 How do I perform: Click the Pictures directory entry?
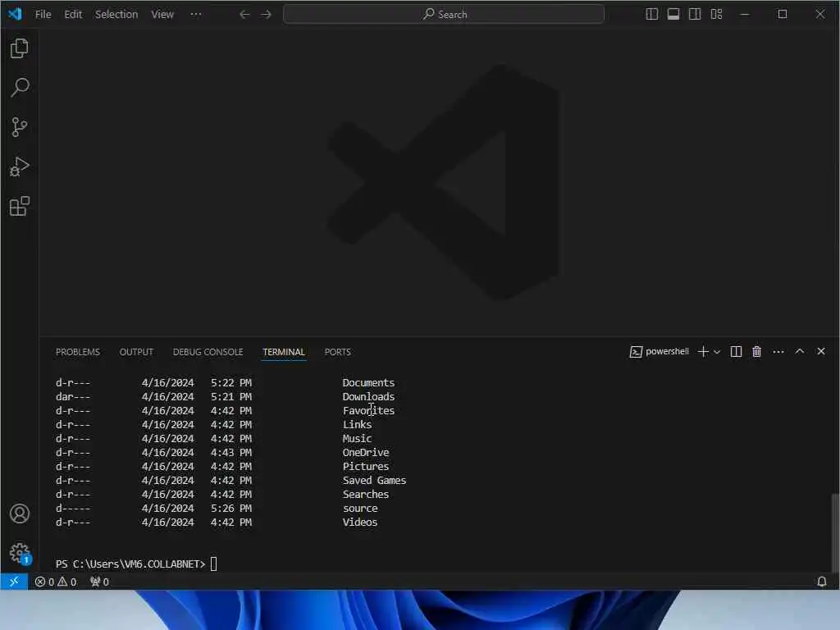(366, 466)
